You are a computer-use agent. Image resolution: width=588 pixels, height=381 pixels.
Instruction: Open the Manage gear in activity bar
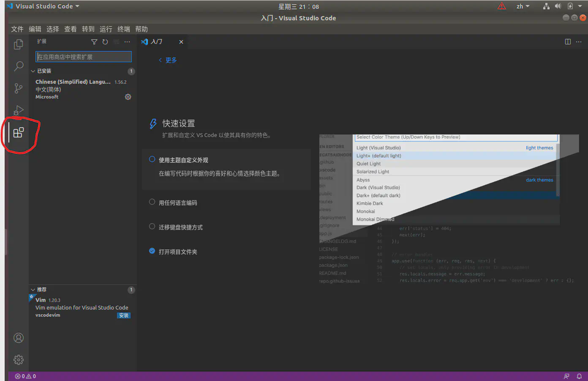(x=19, y=360)
